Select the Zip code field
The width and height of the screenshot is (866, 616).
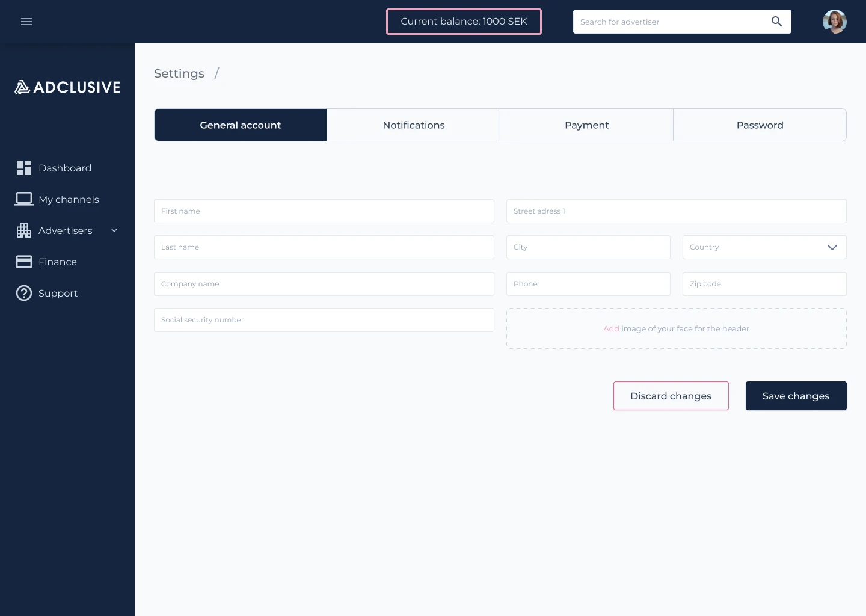tap(764, 284)
